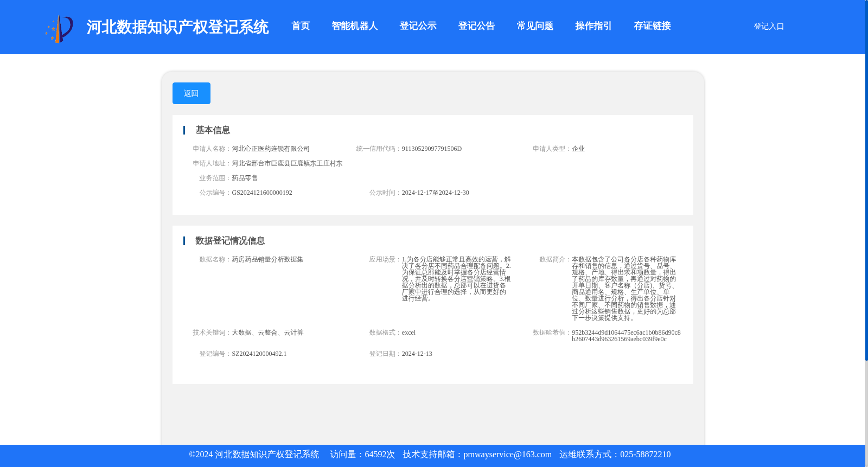The width and height of the screenshot is (868, 467).
Task: Click the 河北数据知识产权登记系统 site title
Action: point(177,27)
